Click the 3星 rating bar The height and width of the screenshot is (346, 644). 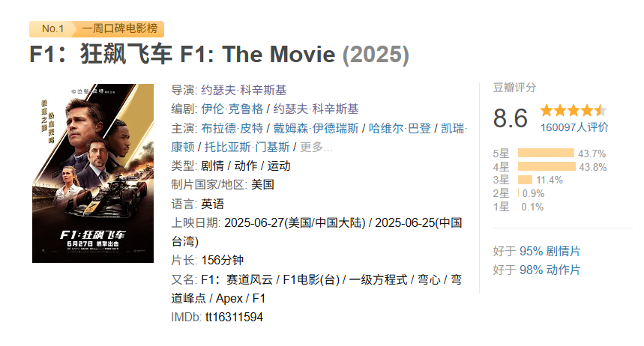click(x=525, y=180)
